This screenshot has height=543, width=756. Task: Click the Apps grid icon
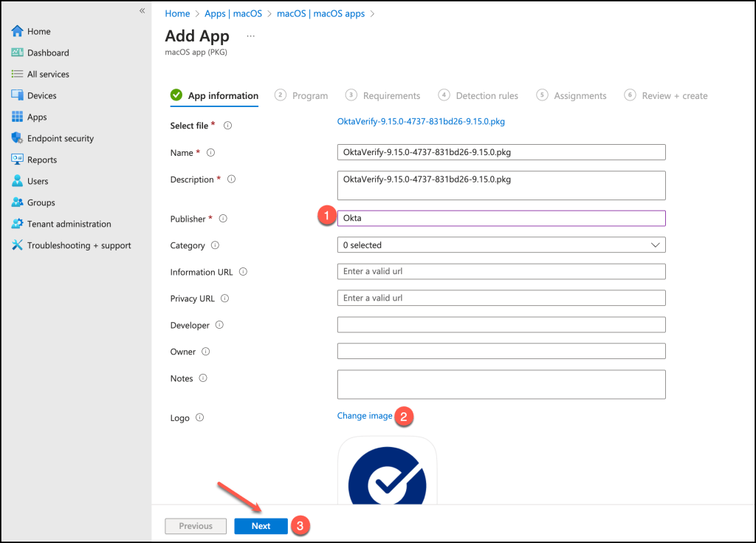[x=18, y=117]
